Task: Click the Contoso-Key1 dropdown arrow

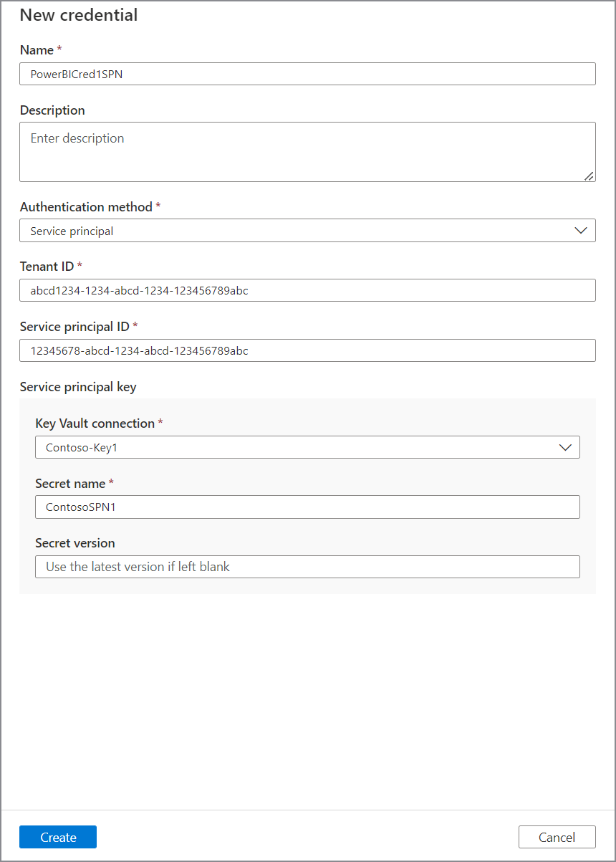Action: tap(564, 447)
